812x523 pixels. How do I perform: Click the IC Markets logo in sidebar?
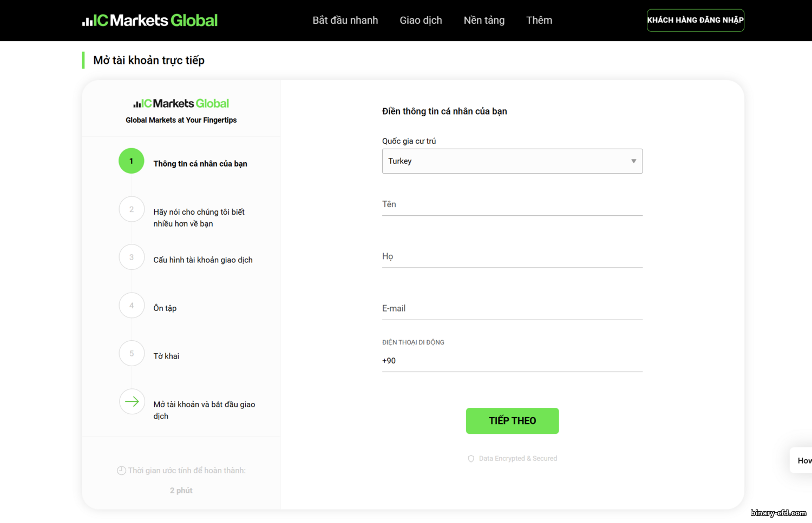(x=181, y=103)
